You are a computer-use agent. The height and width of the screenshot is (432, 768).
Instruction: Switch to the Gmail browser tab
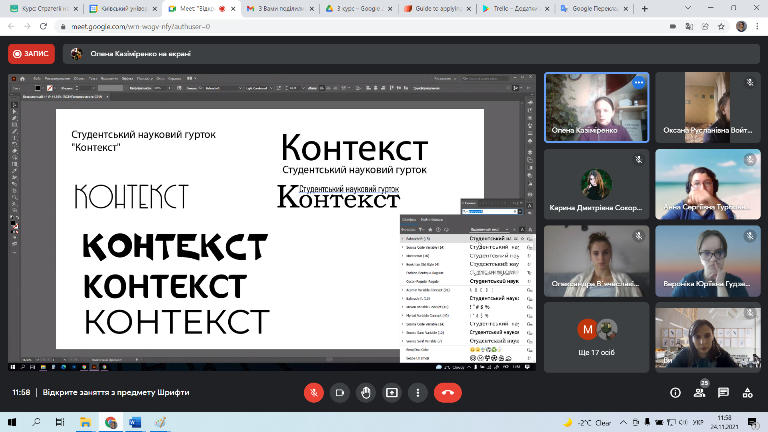click(277, 9)
